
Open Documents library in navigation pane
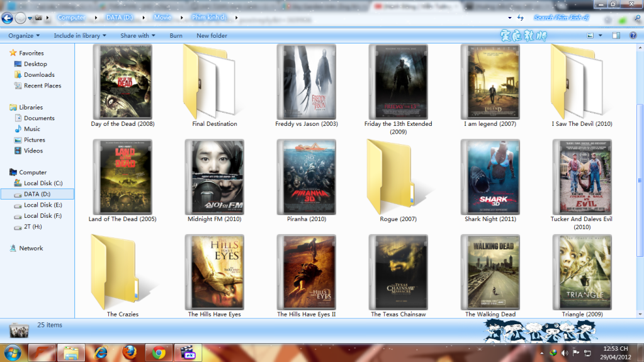coord(39,118)
